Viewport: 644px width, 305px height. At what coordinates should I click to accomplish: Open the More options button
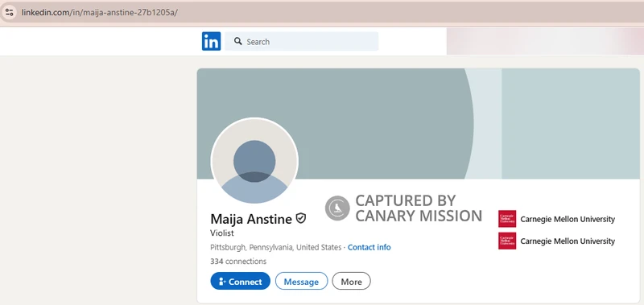click(x=351, y=281)
